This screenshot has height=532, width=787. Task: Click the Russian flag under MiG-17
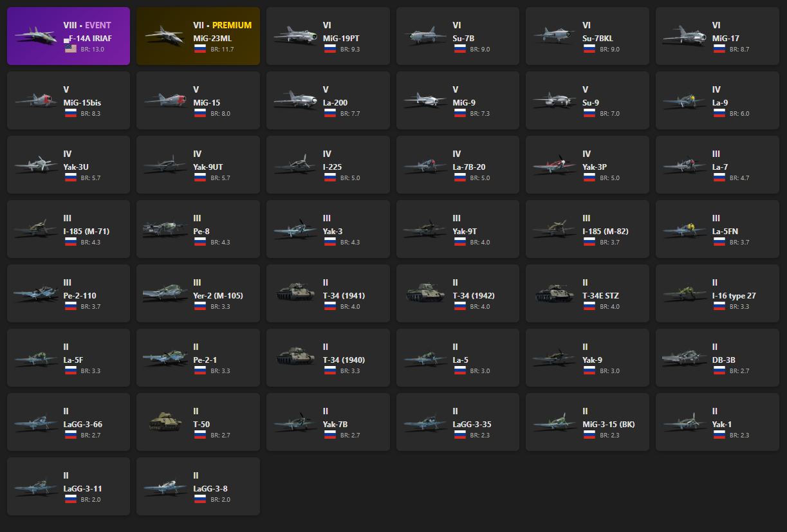coord(719,49)
